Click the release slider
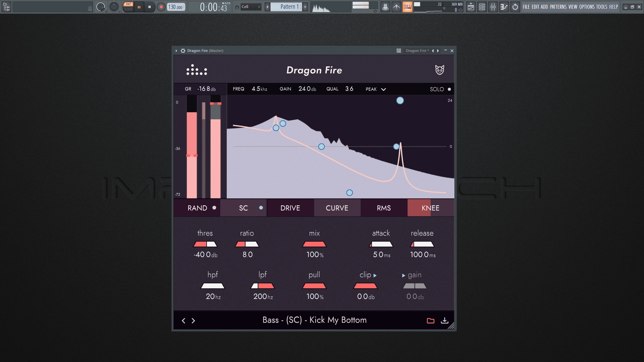644x362 pixels. [x=422, y=244]
